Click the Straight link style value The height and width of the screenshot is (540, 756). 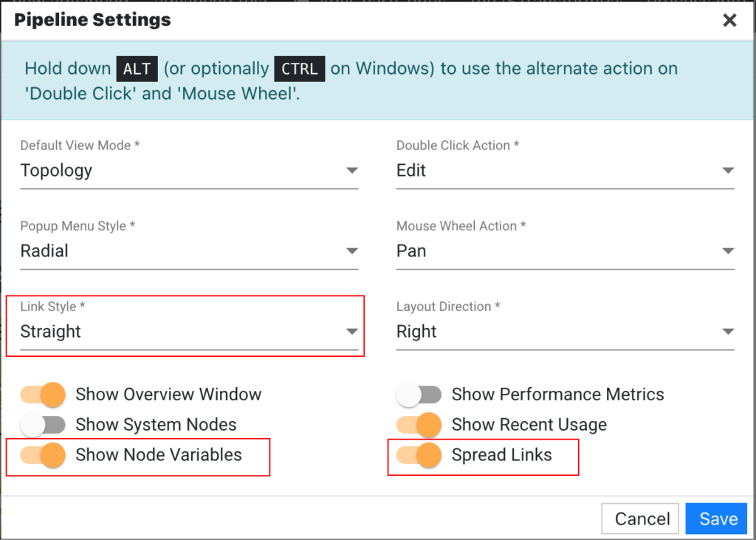51,332
